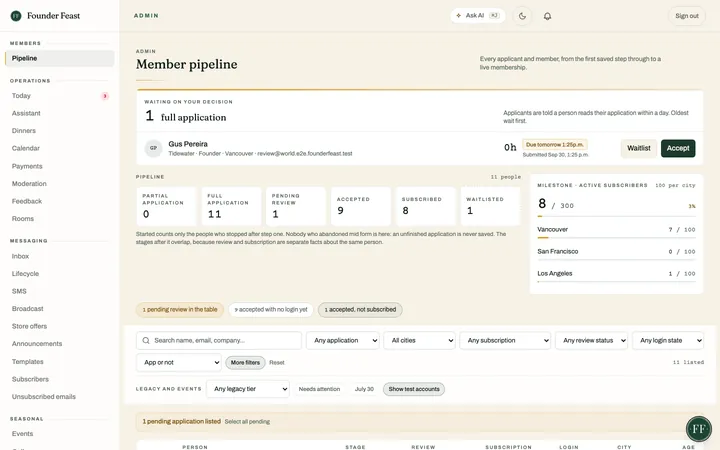Click Gus Pereira's GP avatar
The image size is (720, 450).
(153, 148)
